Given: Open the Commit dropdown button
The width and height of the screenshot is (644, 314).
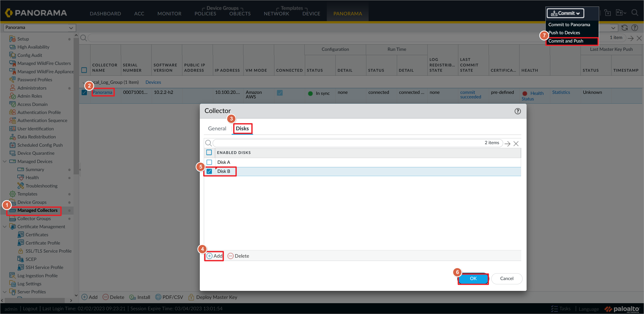Looking at the screenshot, I should pyautogui.click(x=565, y=13).
